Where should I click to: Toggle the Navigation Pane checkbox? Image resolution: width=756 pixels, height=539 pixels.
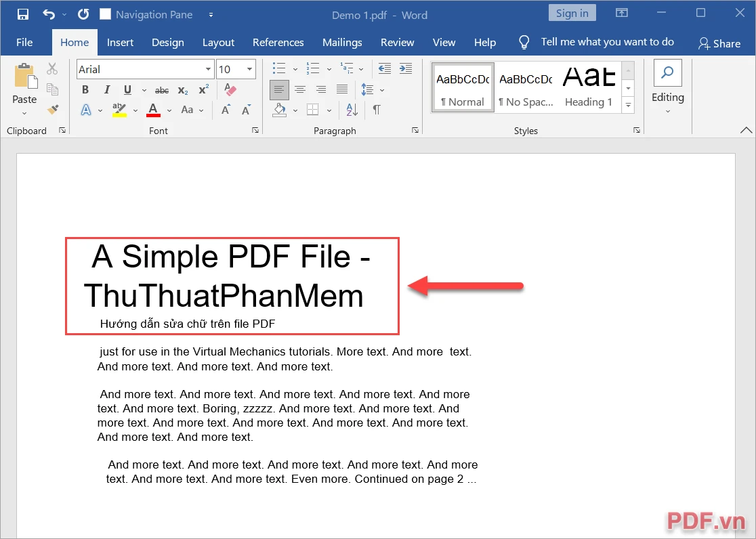pyautogui.click(x=105, y=14)
